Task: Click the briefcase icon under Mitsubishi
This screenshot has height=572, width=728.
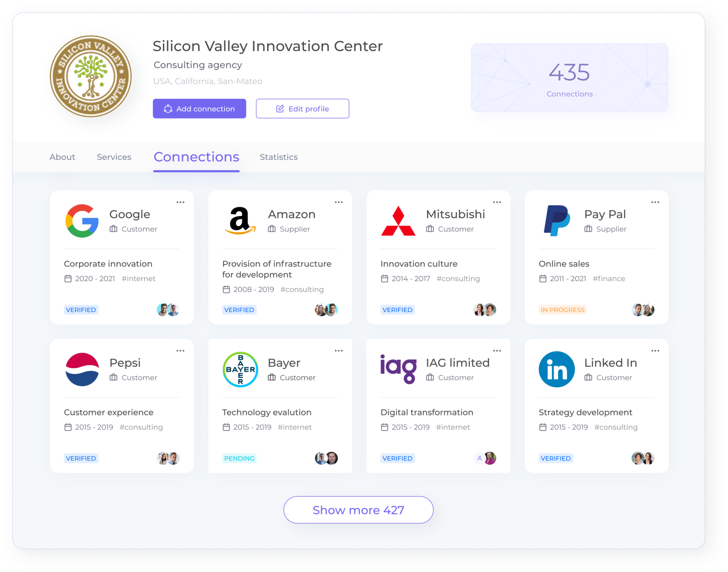Action: click(x=430, y=229)
